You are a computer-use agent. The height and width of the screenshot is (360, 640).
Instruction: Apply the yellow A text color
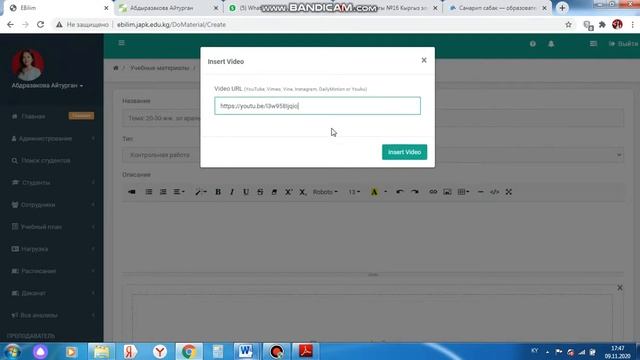(x=374, y=192)
